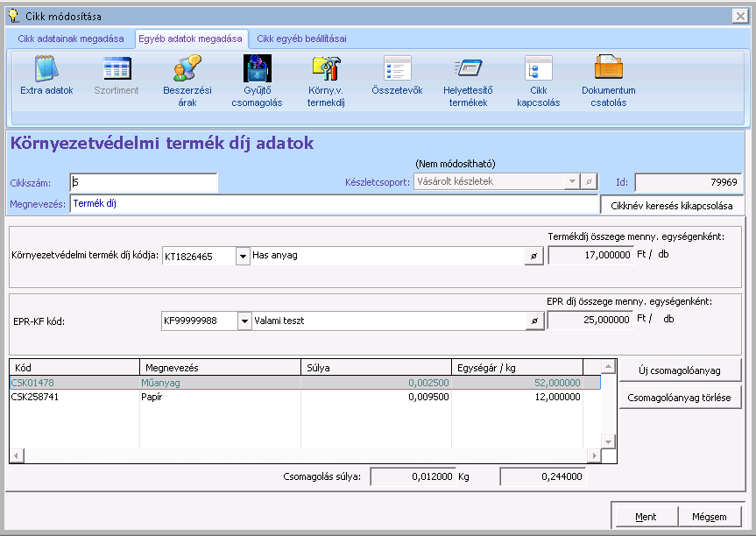Click weight cell 0,002500
This screenshot has height=536, width=756.
pos(376,383)
